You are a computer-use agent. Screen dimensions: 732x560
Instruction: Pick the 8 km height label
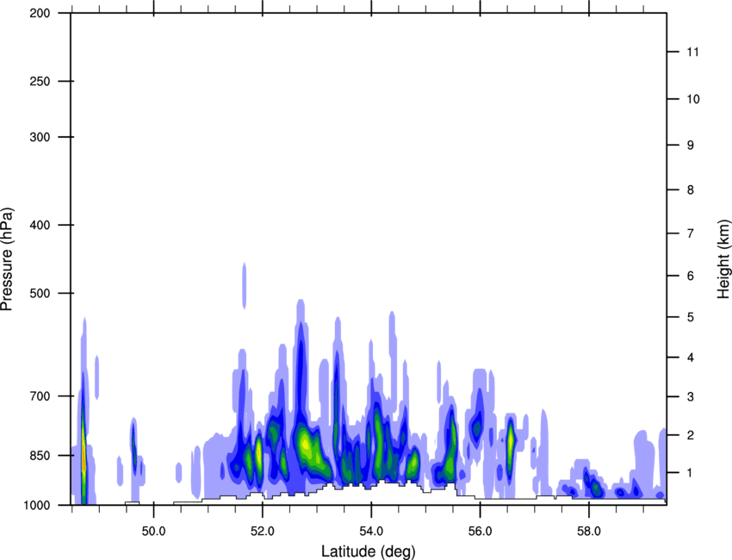click(x=691, y=190)
